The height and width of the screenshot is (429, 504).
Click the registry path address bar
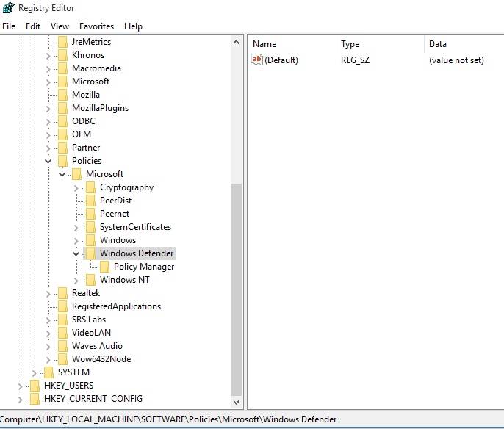252,419
